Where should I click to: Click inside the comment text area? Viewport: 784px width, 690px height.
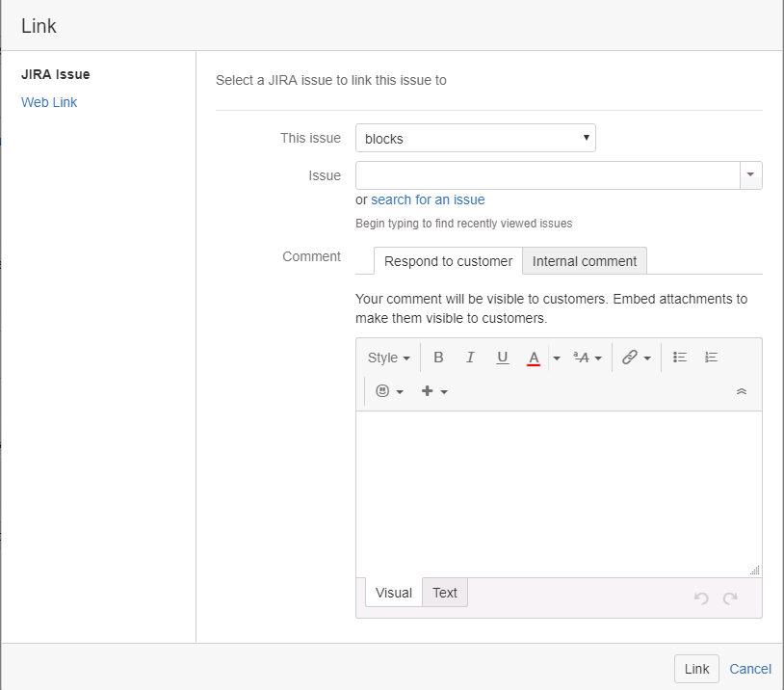[x=559, y=494]
